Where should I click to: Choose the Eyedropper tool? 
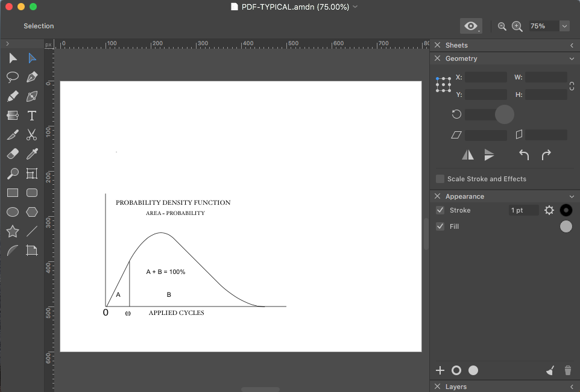coord(32,154)
